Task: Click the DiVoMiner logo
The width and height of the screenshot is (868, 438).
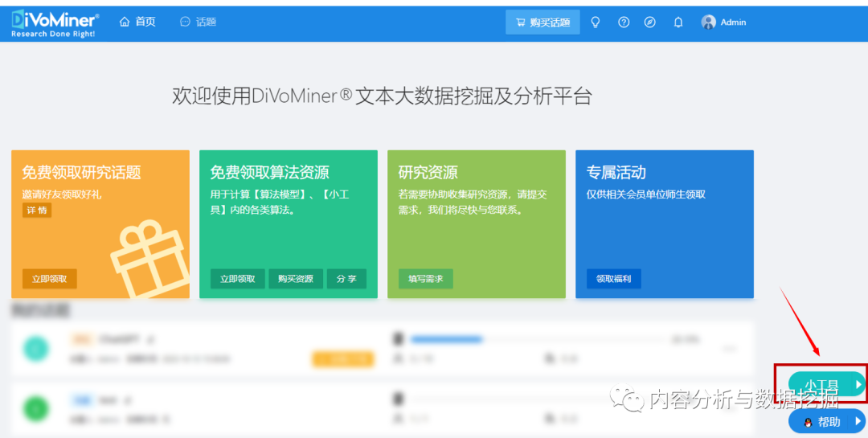Action: point(55,23)
